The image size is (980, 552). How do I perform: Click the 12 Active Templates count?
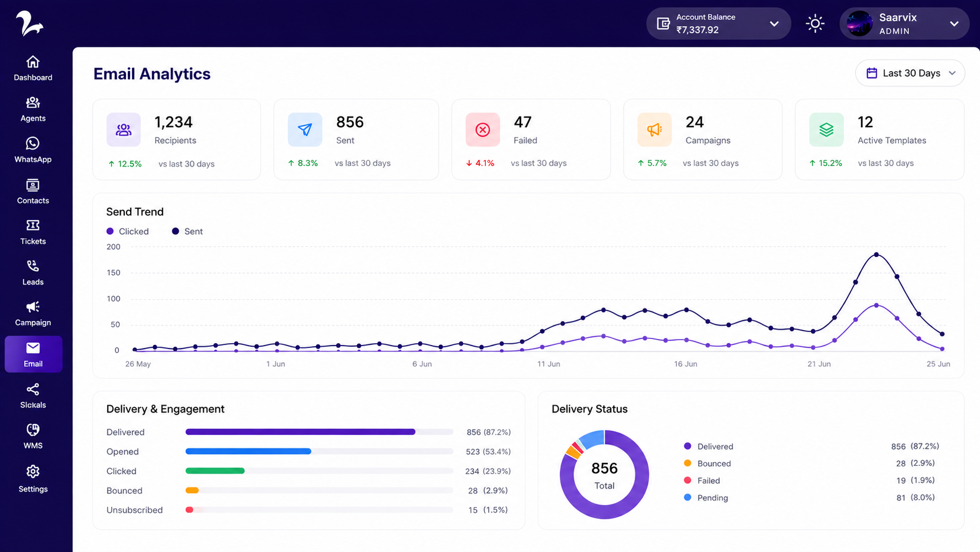865,122
